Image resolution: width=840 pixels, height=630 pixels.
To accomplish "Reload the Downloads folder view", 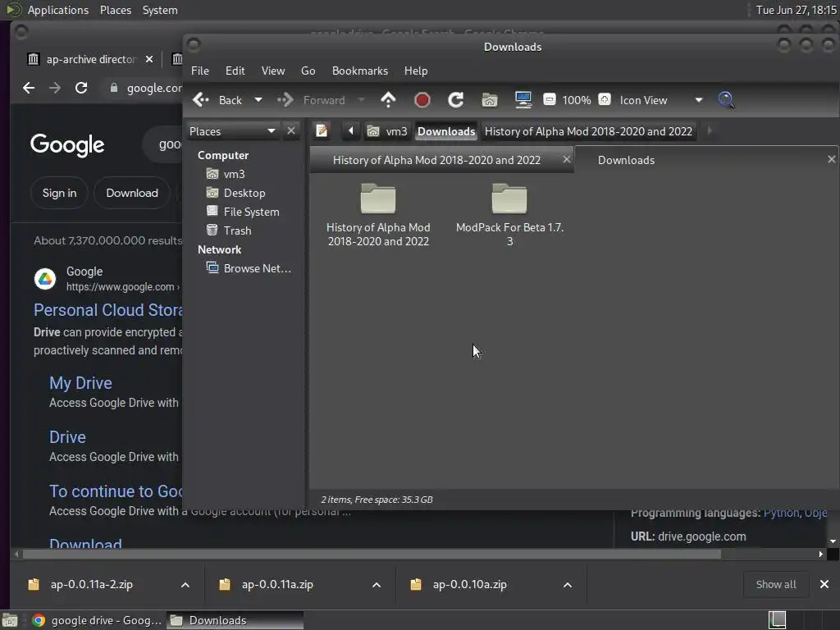I will [x=456, y=100].
